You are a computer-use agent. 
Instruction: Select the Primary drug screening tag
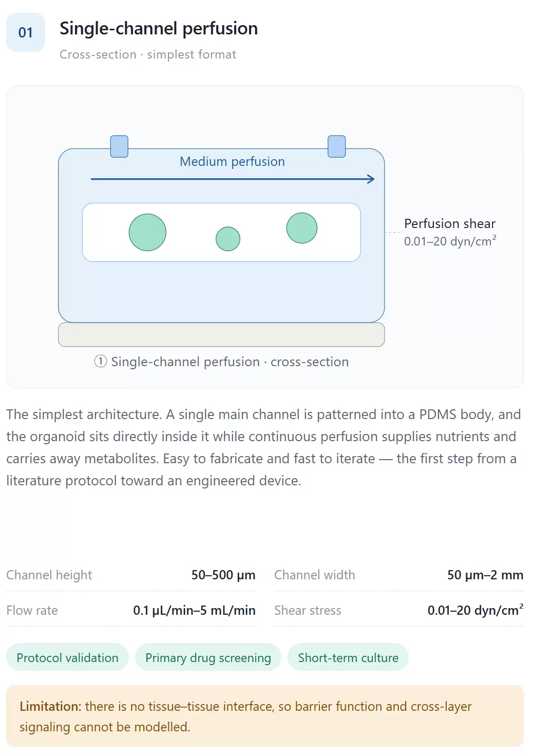point(208,657)
